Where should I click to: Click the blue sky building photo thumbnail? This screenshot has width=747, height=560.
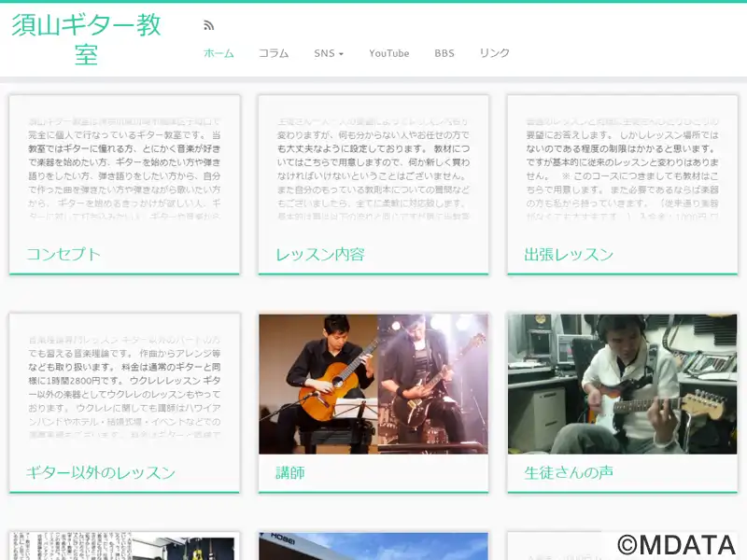click(x=373, y=546)
